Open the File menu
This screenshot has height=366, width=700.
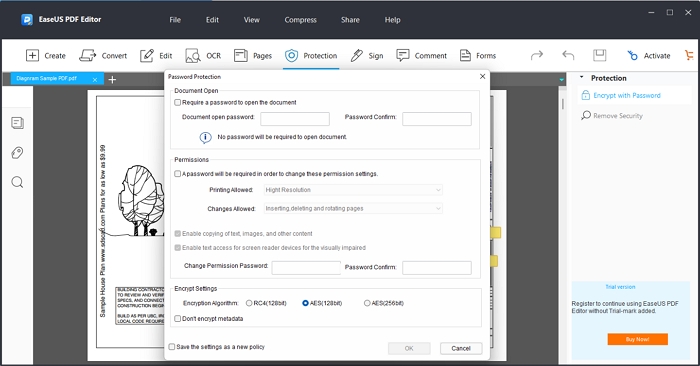point(175,20)
